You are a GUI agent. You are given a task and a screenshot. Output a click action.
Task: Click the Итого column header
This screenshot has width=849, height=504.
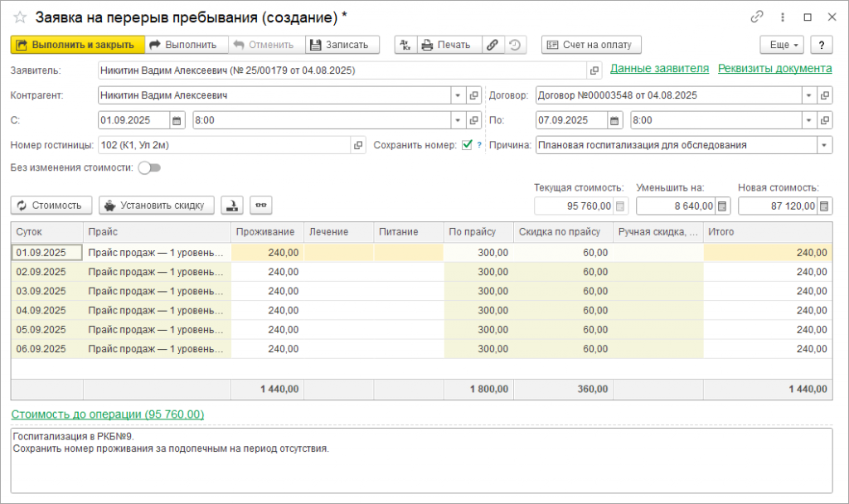point(767,232)
